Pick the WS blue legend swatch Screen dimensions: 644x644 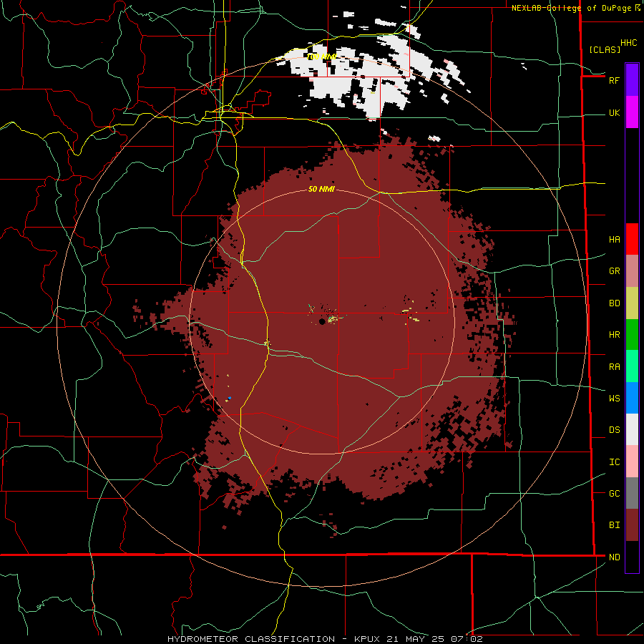pos(632,398)
